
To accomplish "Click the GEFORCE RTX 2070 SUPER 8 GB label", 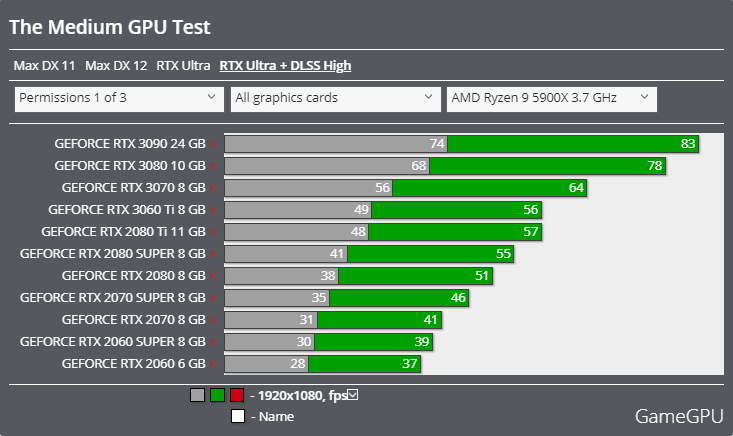I will click(113, 297).
